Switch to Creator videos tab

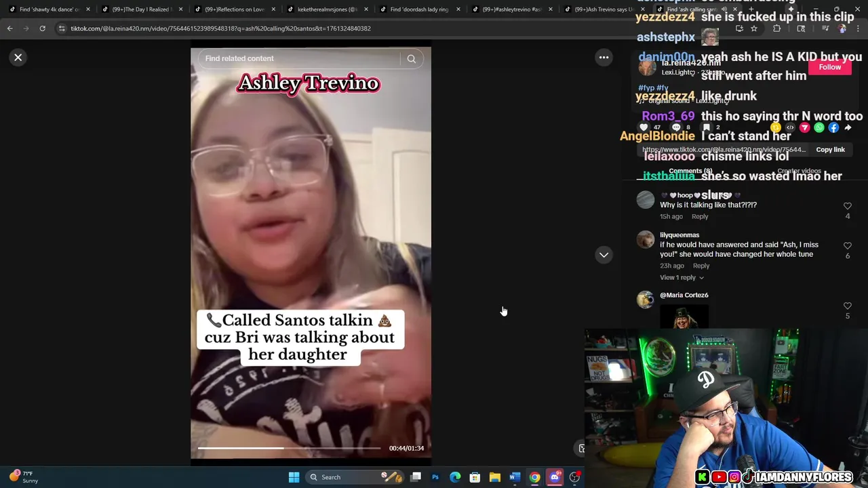click(x=799, y=171)
